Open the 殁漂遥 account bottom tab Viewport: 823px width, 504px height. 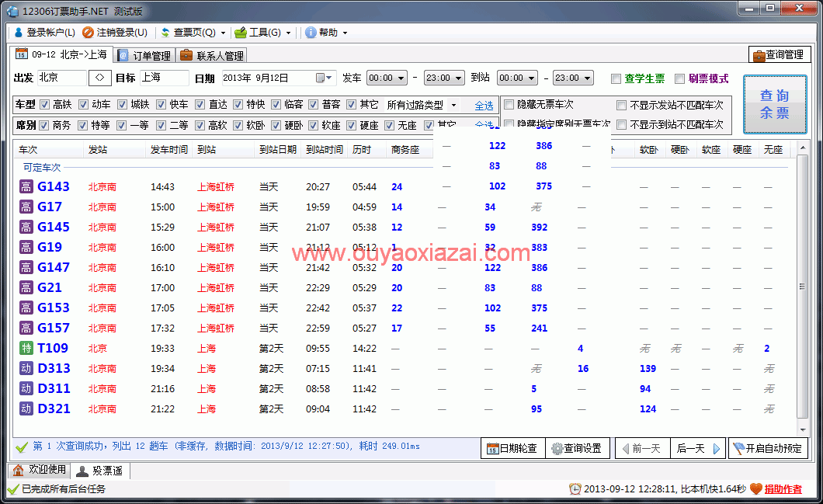tap(100, 471)
